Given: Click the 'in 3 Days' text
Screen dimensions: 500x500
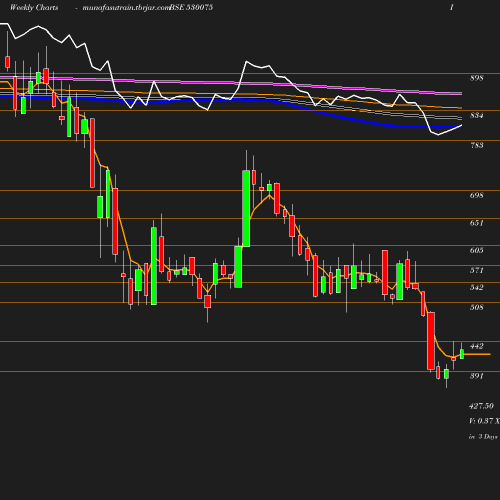Looking at the screenshot, I should [483, 436].
